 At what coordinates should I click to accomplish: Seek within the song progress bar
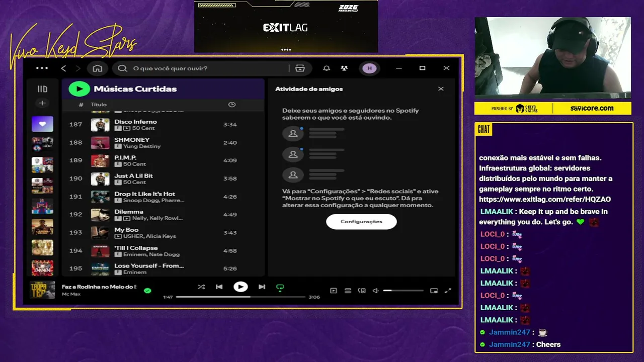[x=240, y=297]
